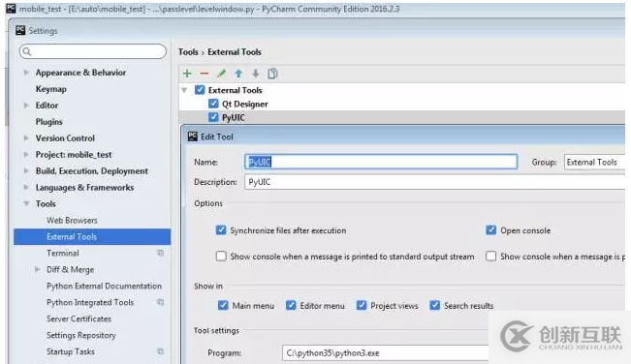This screenshot has height=364, width=631.
Task: Click the Settings search field
Action: [x=93, y=51]
